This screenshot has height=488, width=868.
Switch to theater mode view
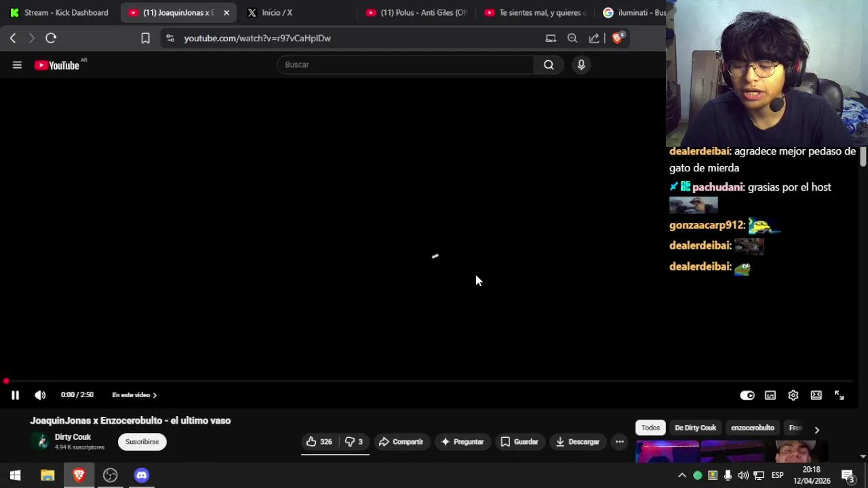tap(816, 395)
